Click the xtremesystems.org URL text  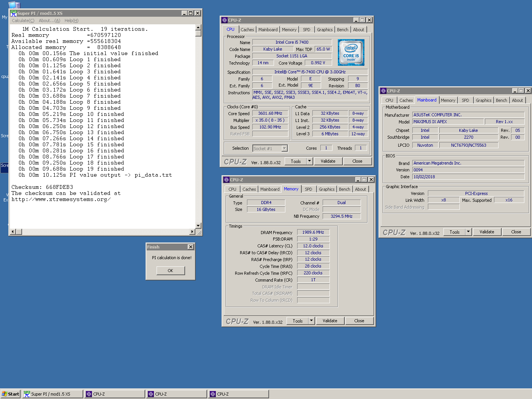click(61, 199)
